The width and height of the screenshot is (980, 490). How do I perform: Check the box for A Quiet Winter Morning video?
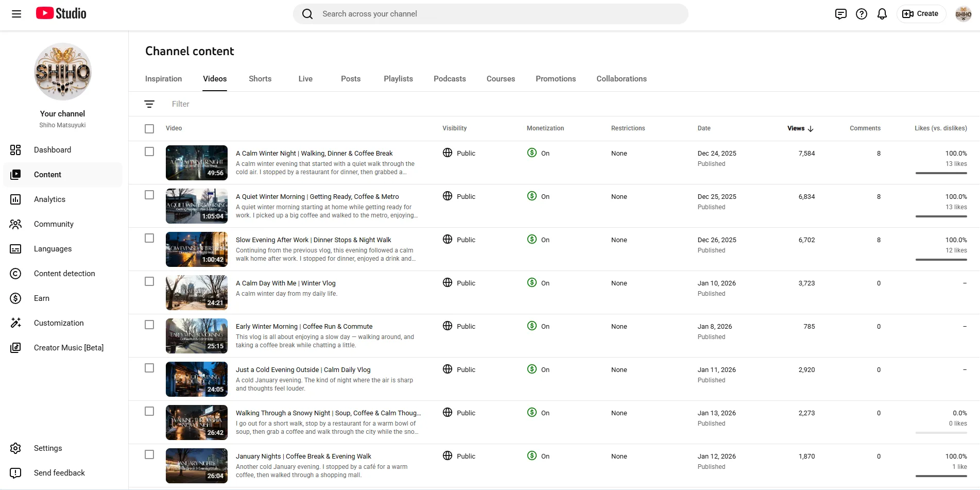pyautogui.click(x=149, y=195)
